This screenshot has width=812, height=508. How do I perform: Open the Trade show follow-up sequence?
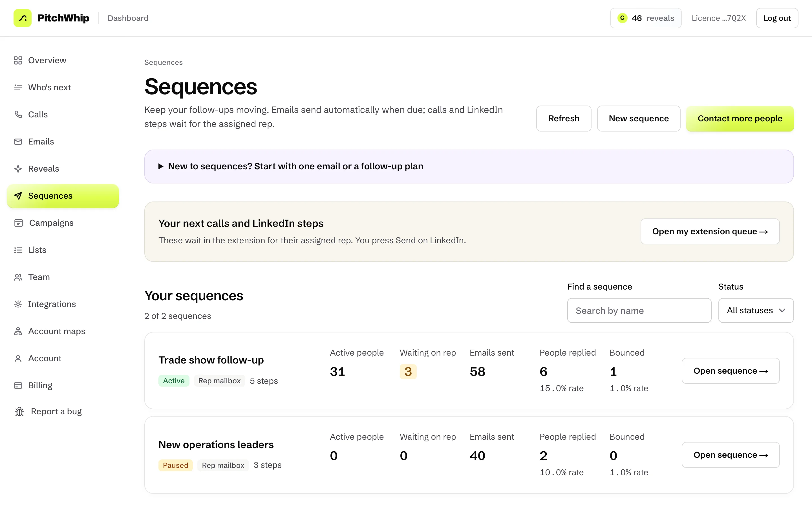(x=731, y=371)
